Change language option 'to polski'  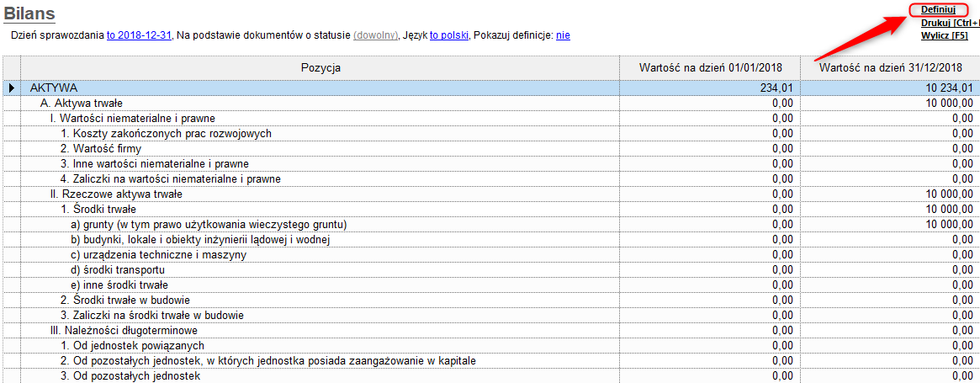[448, 36]
